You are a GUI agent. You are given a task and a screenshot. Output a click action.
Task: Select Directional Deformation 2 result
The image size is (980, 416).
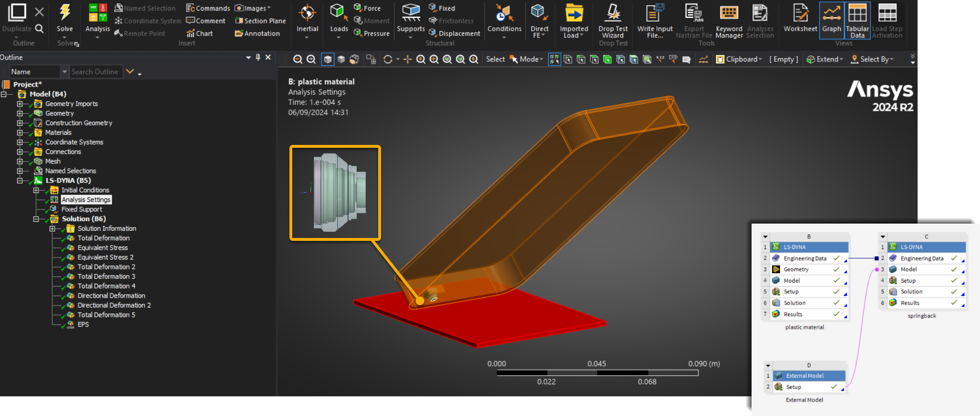[114, 305]
